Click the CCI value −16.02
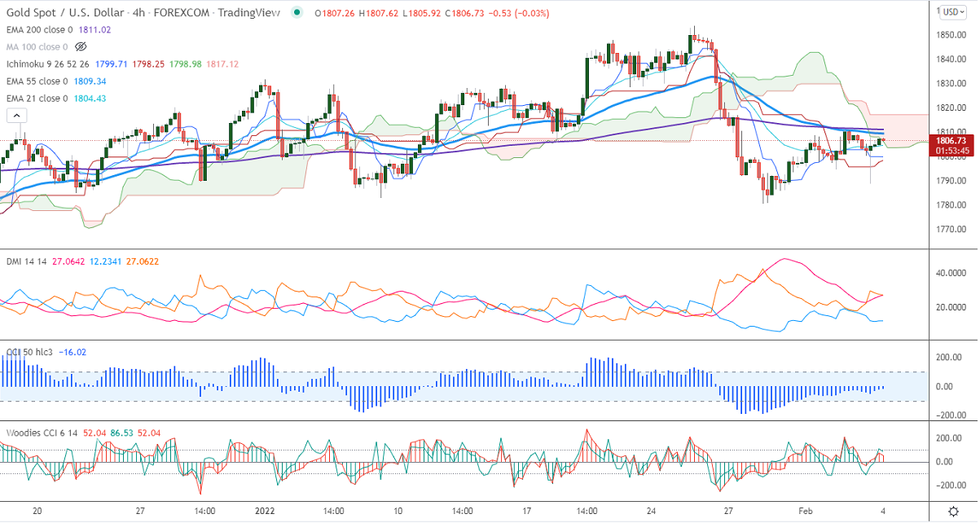This screenshot has width=980, height=523. click(x=73, y=352)
